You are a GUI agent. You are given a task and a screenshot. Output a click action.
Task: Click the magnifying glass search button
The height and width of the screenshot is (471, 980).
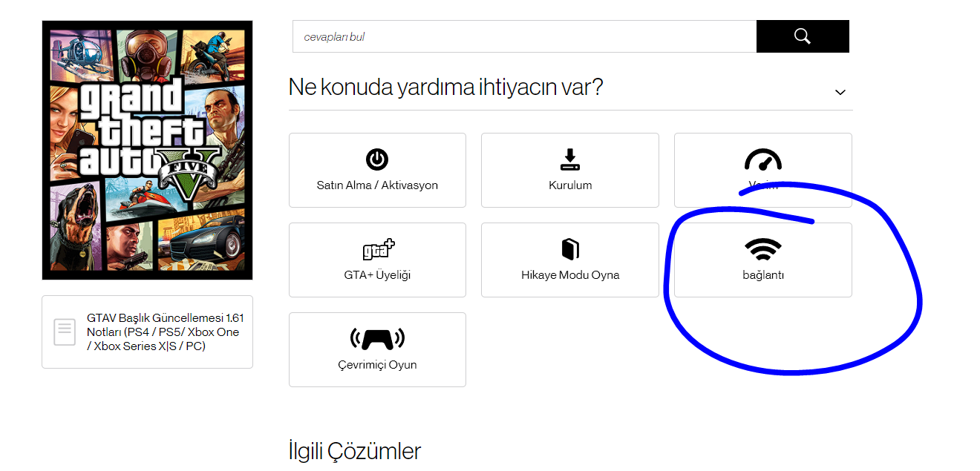803,36
